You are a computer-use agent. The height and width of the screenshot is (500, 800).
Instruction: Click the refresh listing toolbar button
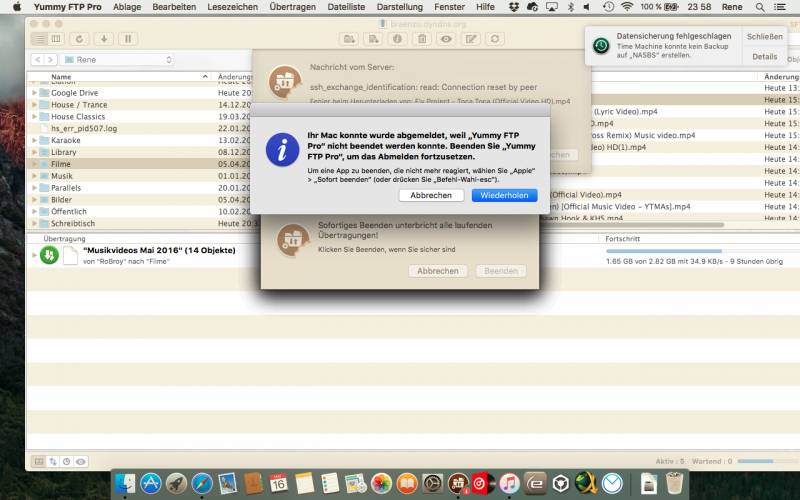pyautogui.click(x=79, y=39)
